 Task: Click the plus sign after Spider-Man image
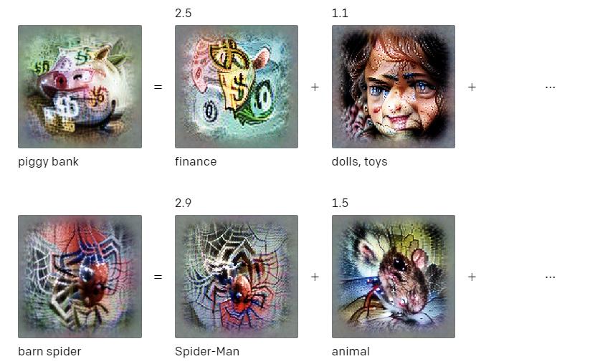point(315,277)
